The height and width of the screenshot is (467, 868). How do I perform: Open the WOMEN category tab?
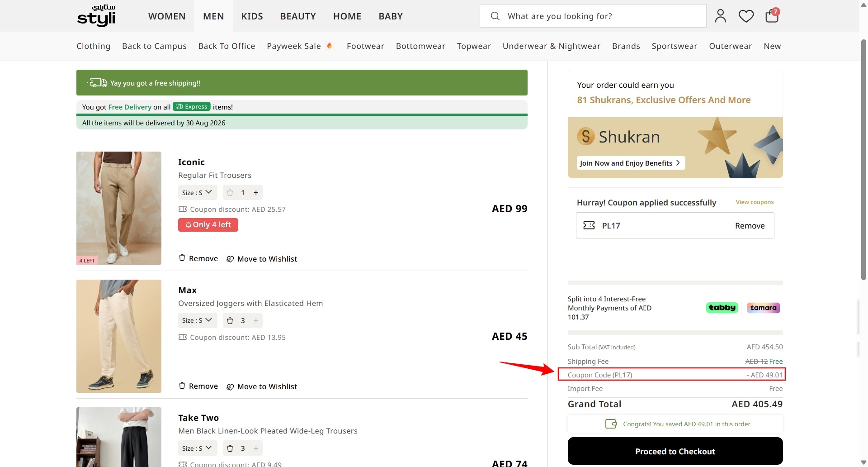pos(167,16)
